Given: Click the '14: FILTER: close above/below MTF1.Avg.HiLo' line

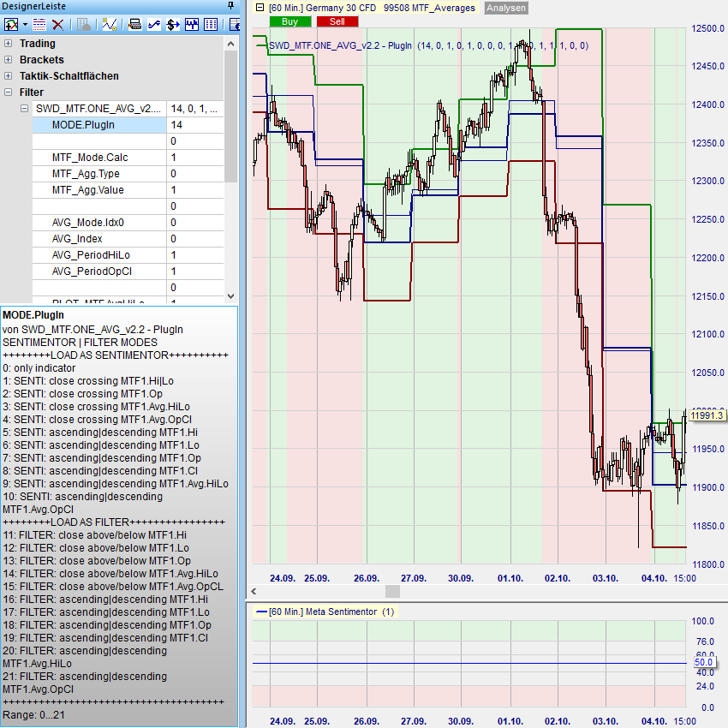Looking at the screenshot, I should 110,573.
